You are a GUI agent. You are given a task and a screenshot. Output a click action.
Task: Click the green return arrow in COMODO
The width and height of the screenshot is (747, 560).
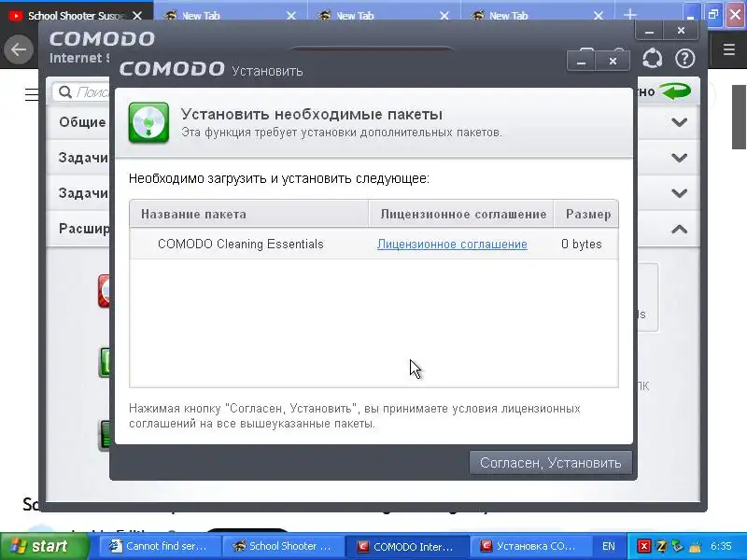[x=676, y=91]
